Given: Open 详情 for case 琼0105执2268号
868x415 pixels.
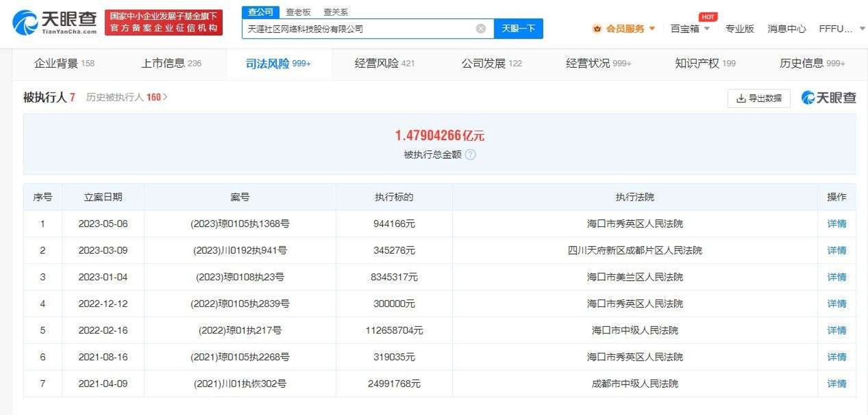Looking at the screenshot, I should point(836,357).
